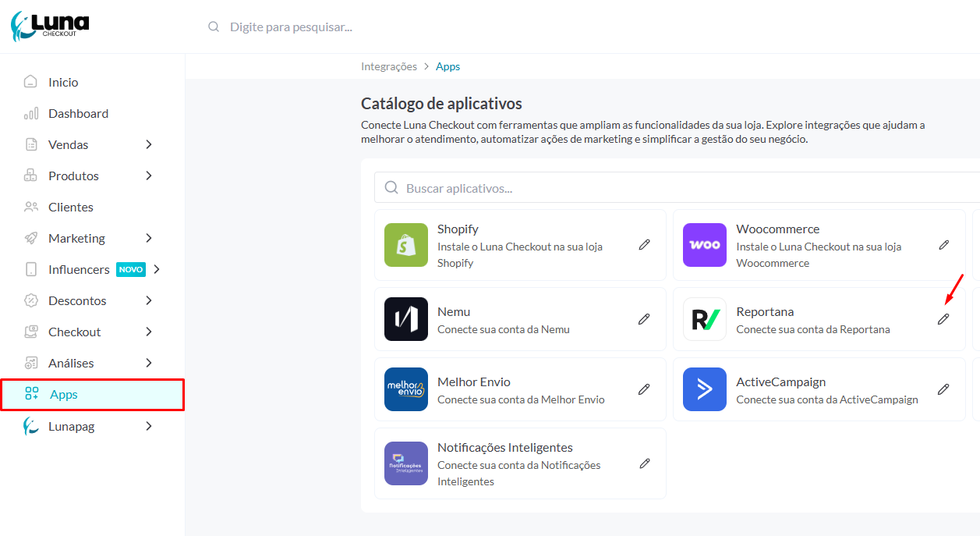Click the Shopify app logo thumbnail
This screenshot has height=536, width=980.
406,245
